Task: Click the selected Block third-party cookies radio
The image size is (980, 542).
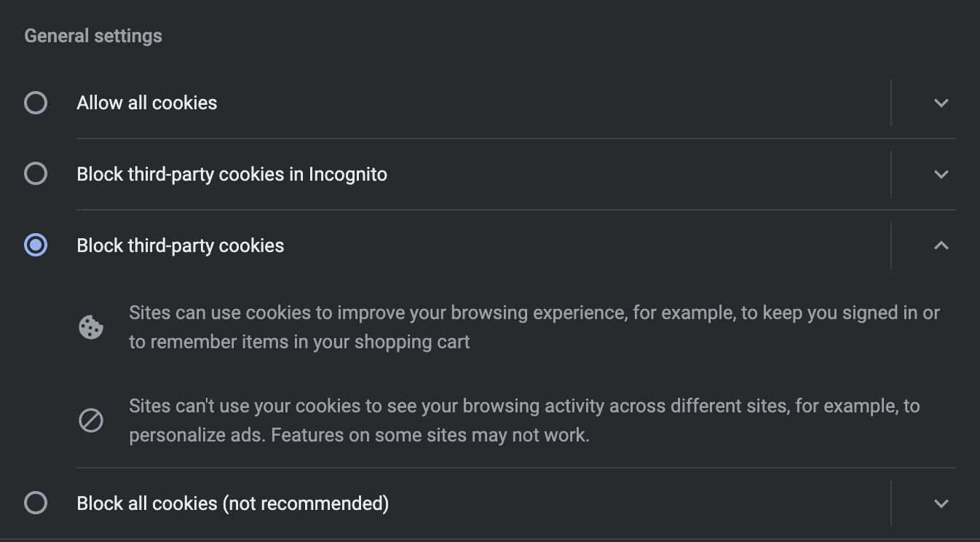Action: coord(35,245)
